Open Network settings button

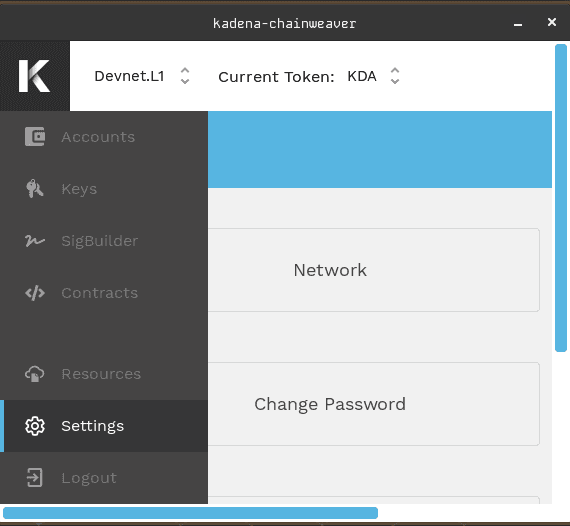pos(374,270)
